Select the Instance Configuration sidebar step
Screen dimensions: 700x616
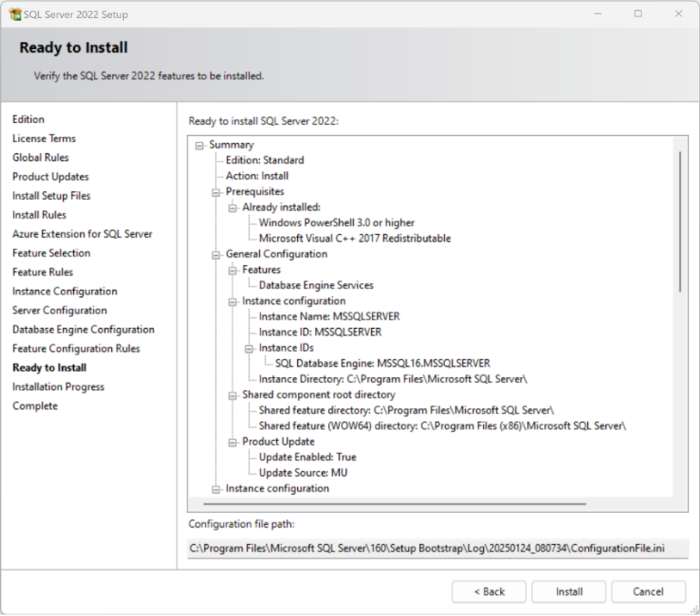tap(65, 292)
